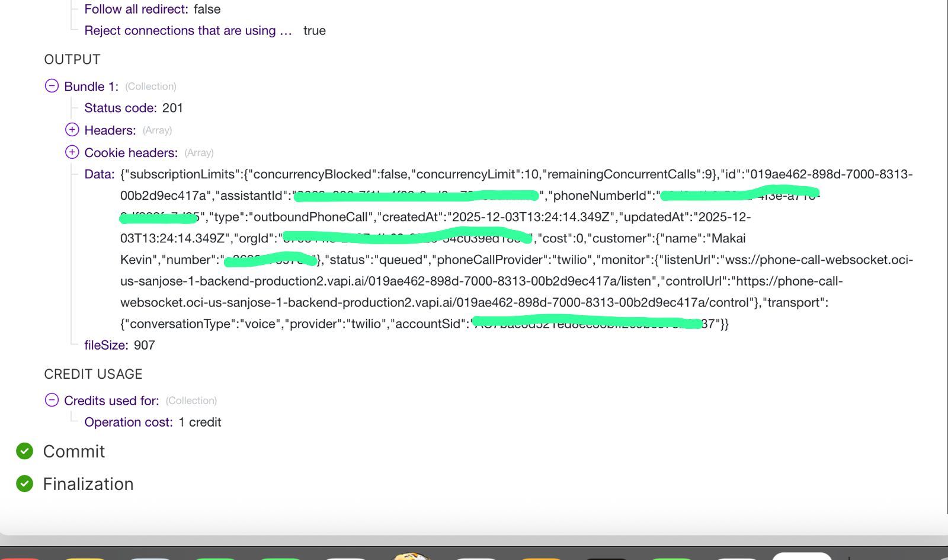
Task: Select the Commit step label
Action: (x=74, y=451)
